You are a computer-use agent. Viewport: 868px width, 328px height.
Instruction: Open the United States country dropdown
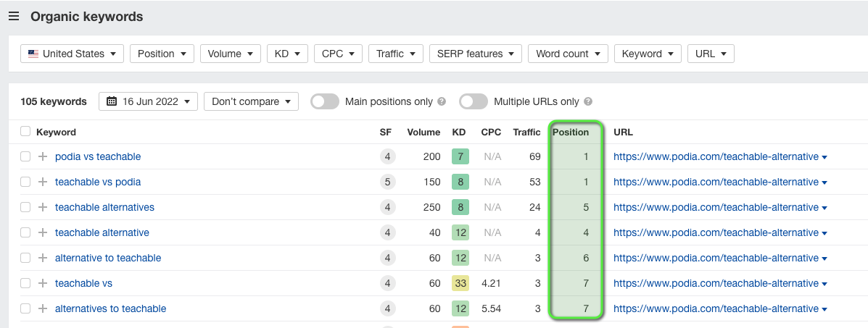(x=72, y=54)
